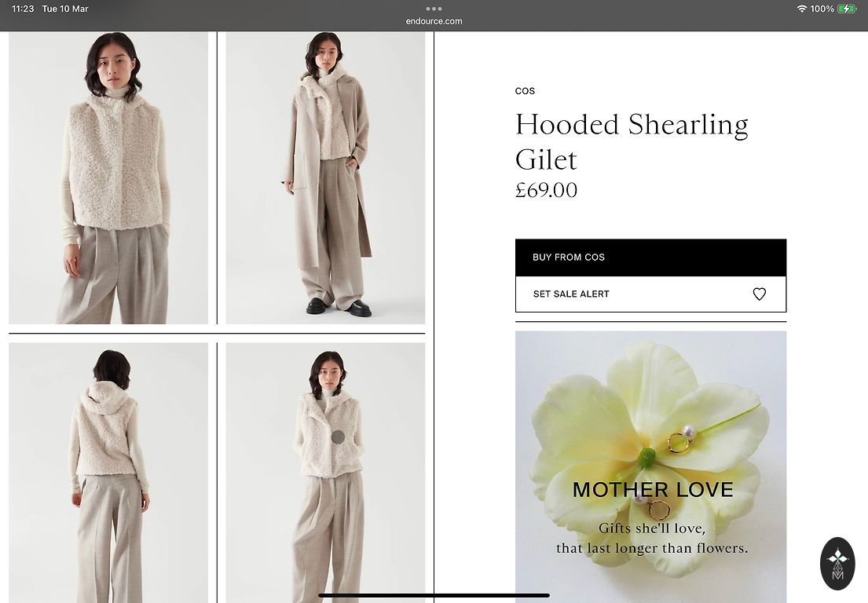Tap the 100% battery percentage
The width and height of the screenshot is (868, 603).
coord(822,9)
